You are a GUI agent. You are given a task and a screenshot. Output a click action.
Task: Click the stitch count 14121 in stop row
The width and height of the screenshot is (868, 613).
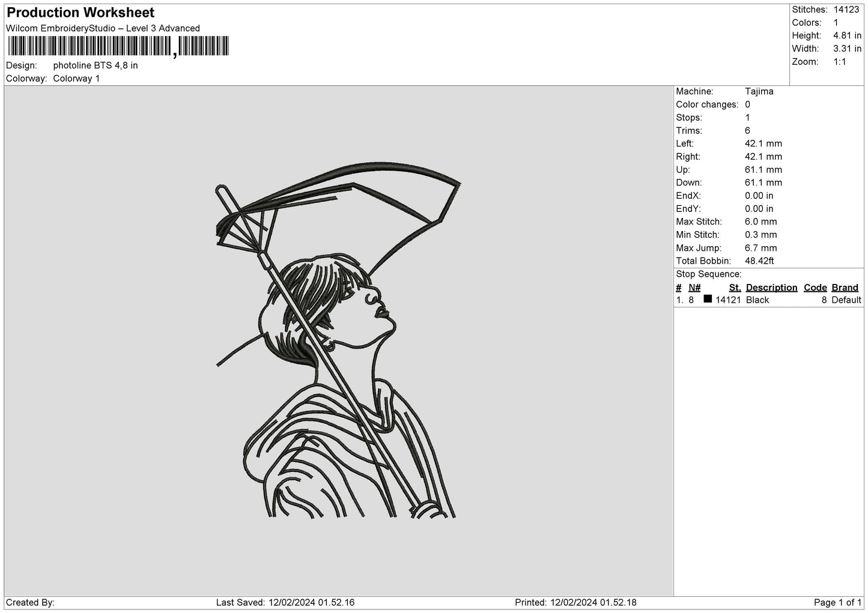click(728, 300)
